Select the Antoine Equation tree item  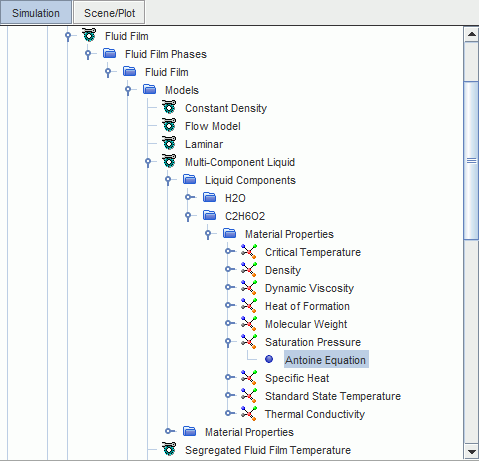326,359
